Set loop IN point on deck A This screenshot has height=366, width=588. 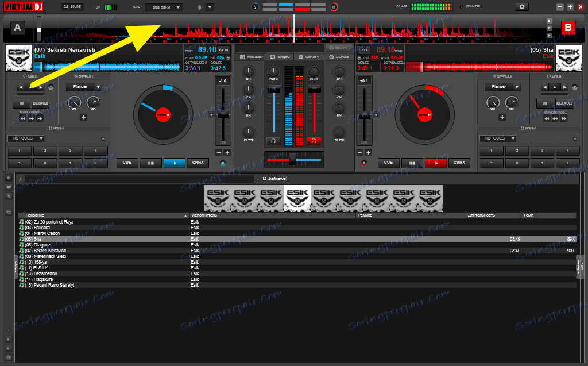[x=21, y=103]
